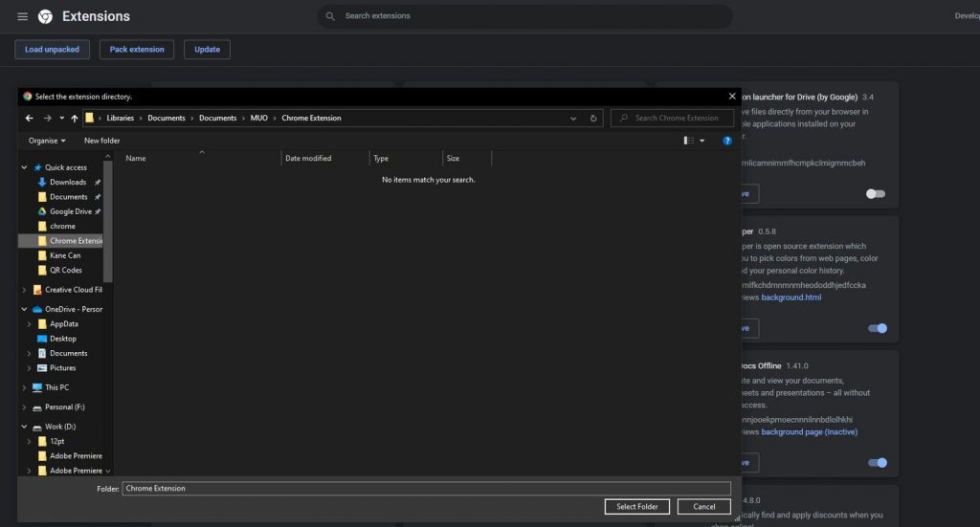Viewport: 980px width, 527px height.
Task: Click the back arrow in file dialog
Action: [x=30, y=118]
